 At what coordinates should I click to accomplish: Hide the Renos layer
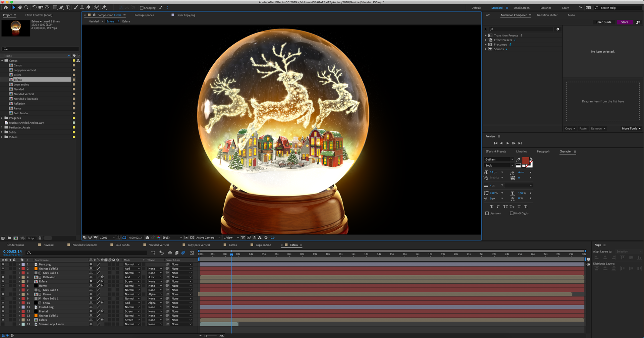pyautogui.click(x=3, y=294)
